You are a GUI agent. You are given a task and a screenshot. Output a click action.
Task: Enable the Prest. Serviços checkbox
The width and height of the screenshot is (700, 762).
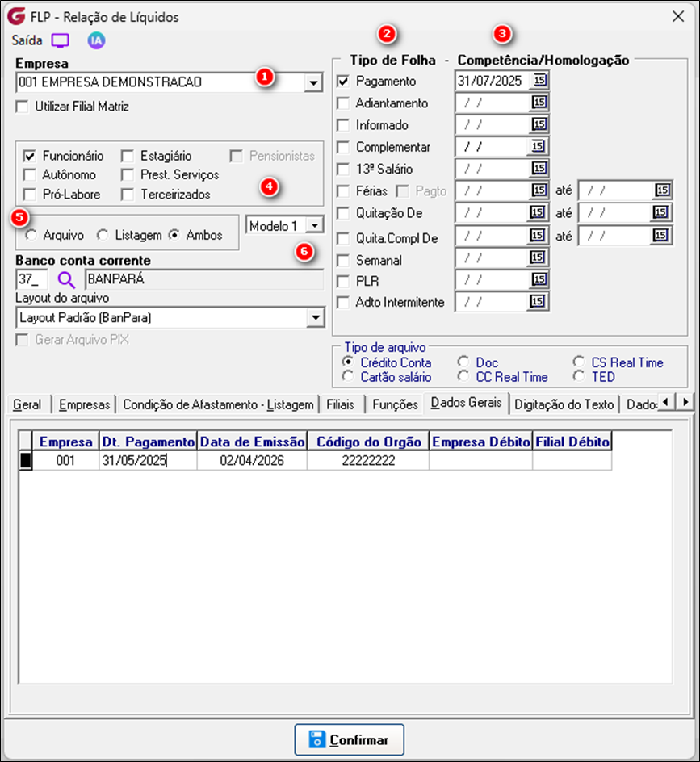coord(128,175)
